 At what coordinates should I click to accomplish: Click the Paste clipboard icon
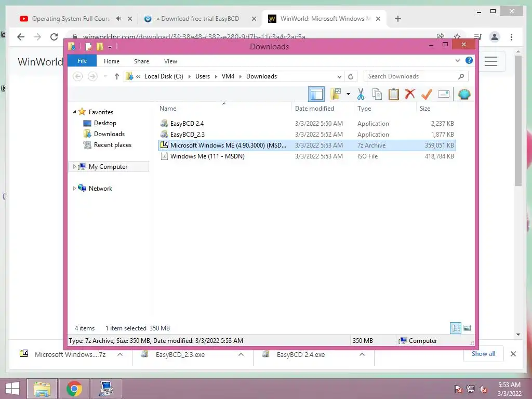pos(394,94)
